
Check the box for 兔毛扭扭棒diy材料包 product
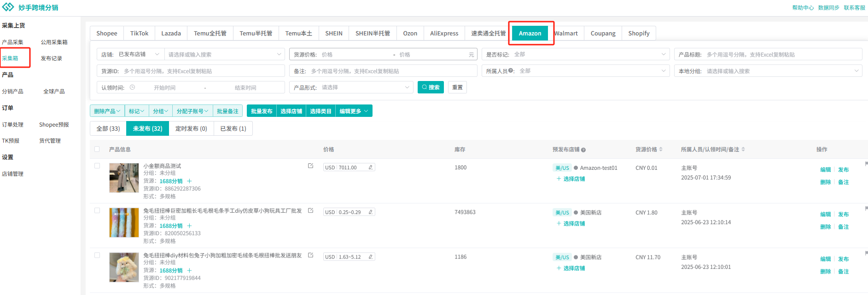[97, 255]
